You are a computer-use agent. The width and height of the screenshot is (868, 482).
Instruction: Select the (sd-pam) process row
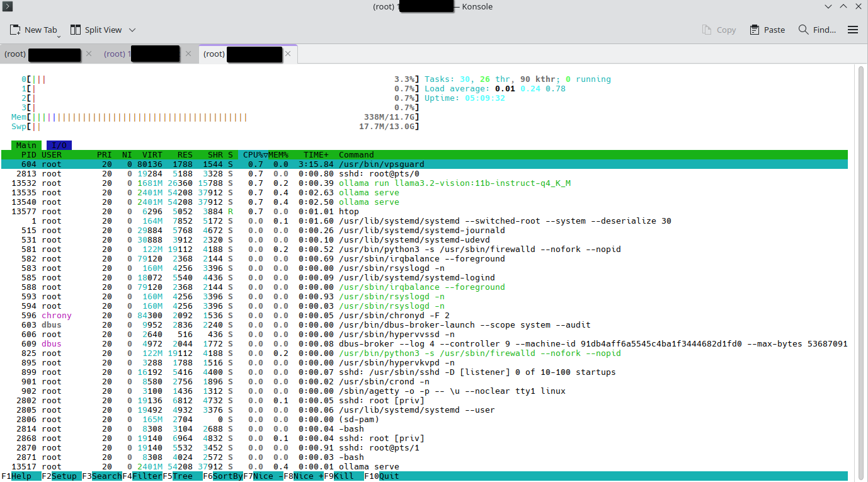[x=425, y=420]
